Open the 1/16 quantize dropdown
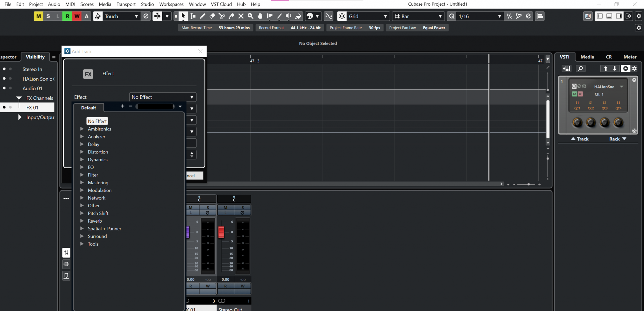This screenshot has width=644, height=311. [x=499, y=16]
